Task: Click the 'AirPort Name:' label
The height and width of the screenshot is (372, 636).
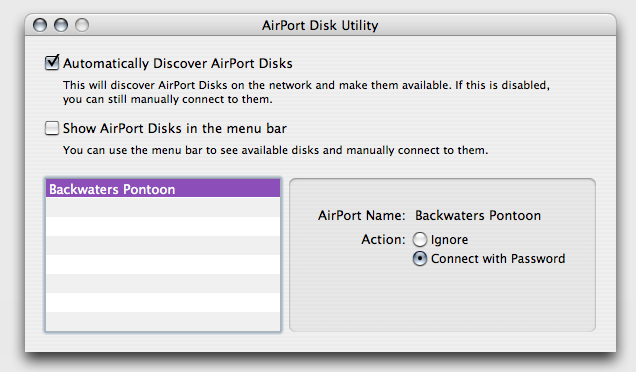Action: point(361,215)
